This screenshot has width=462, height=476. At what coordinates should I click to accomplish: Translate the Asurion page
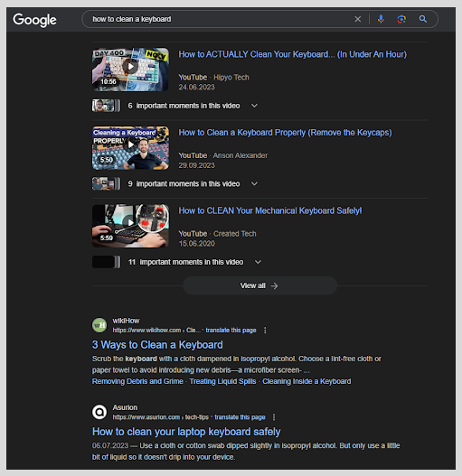[x=240, y=417]
